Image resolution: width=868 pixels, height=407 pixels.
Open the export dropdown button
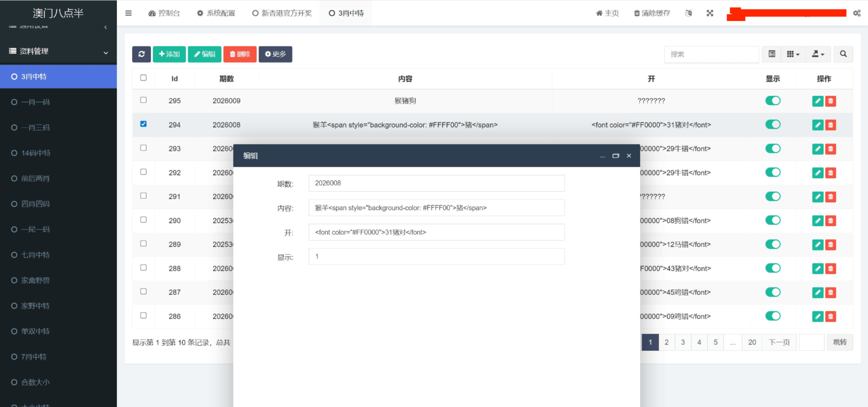click(818, 54)
